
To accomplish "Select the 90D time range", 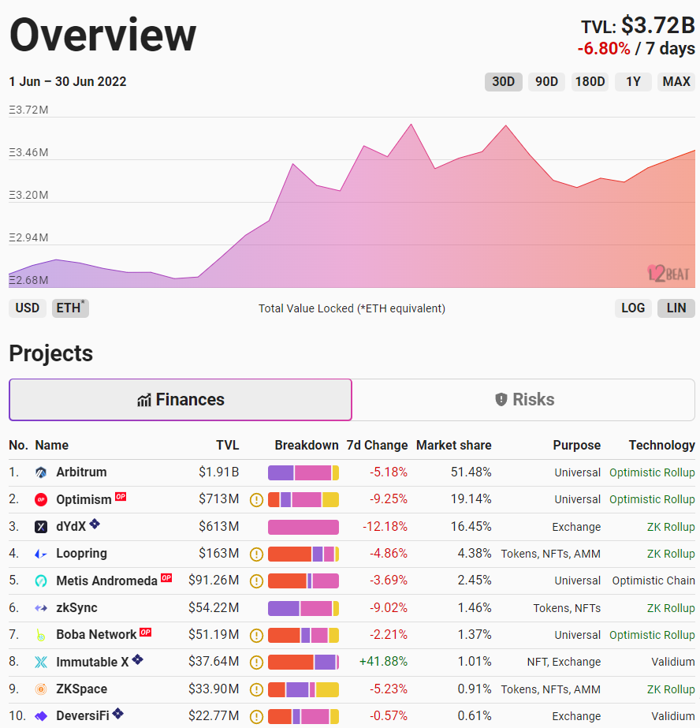I will pyautogui.click(x=546, y=81).
